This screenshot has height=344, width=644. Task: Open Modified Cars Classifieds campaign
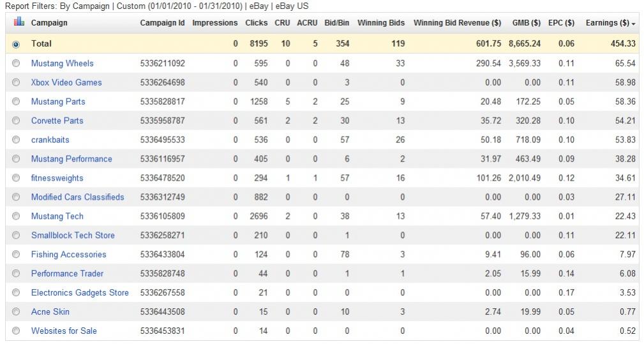78,197
